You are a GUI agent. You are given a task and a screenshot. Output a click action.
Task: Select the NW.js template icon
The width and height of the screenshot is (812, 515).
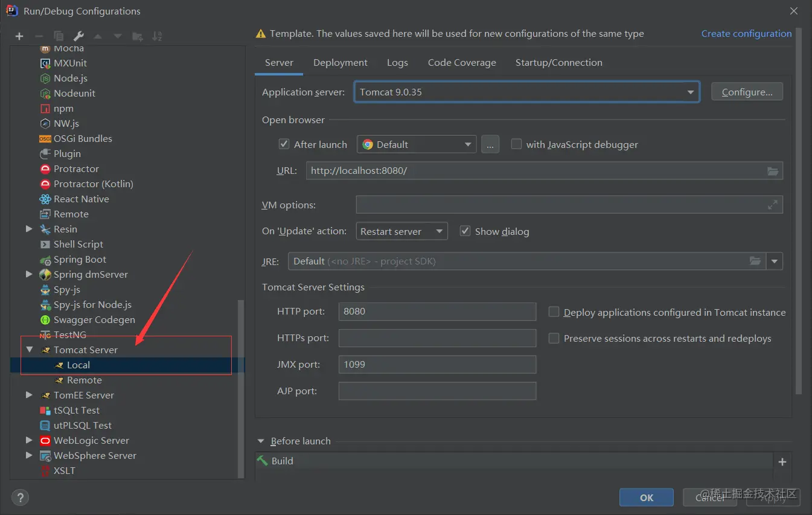45,124
